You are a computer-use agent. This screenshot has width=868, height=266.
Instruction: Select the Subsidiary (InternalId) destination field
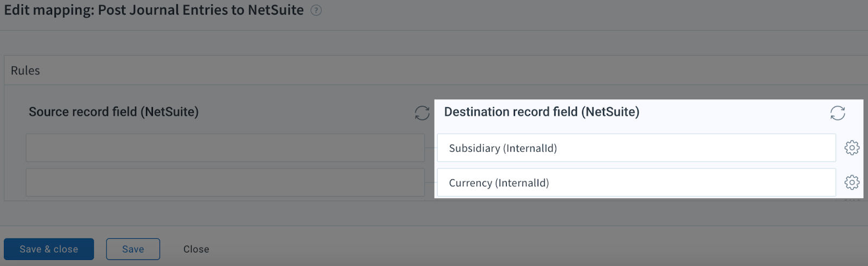tap(636, 147)
